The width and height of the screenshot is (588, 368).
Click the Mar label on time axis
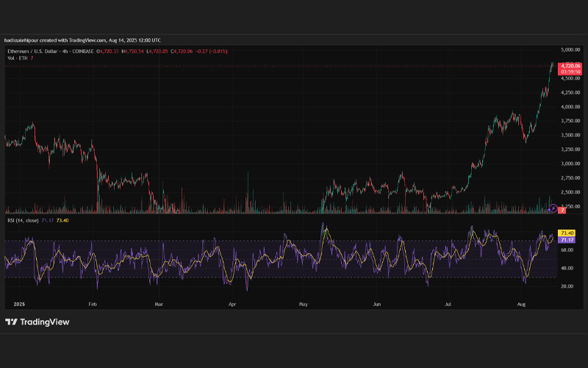159,304
